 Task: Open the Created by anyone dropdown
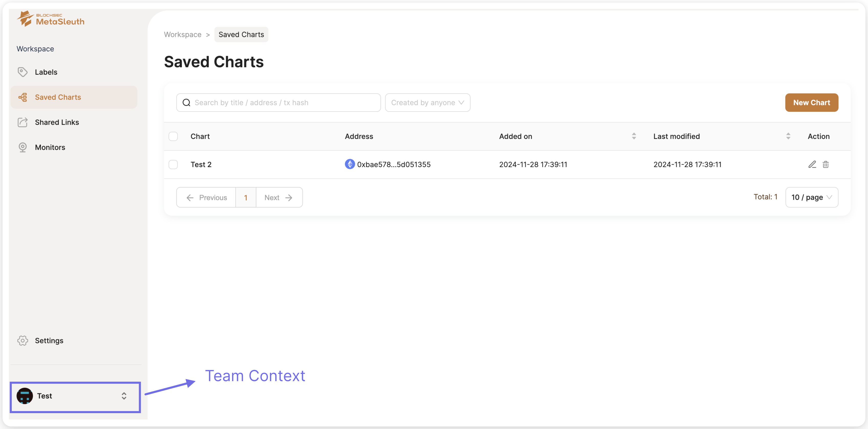(x=427, y=102)
